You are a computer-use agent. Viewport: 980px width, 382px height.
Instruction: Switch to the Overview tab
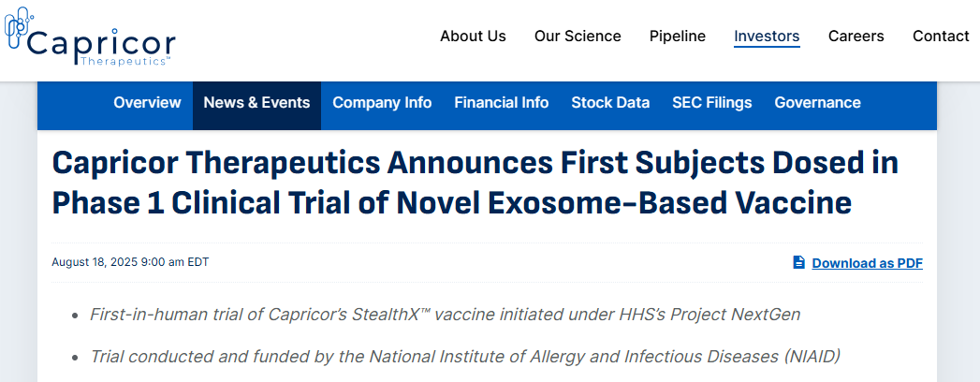147,103
